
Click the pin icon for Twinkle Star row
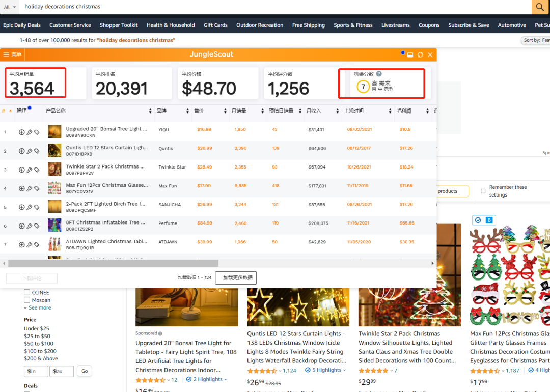pyautogui.click(x=30, y=170)
